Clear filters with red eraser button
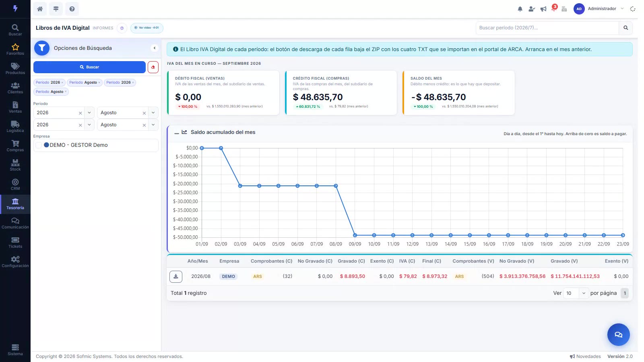The image size is (644, 362). point(153,67)
